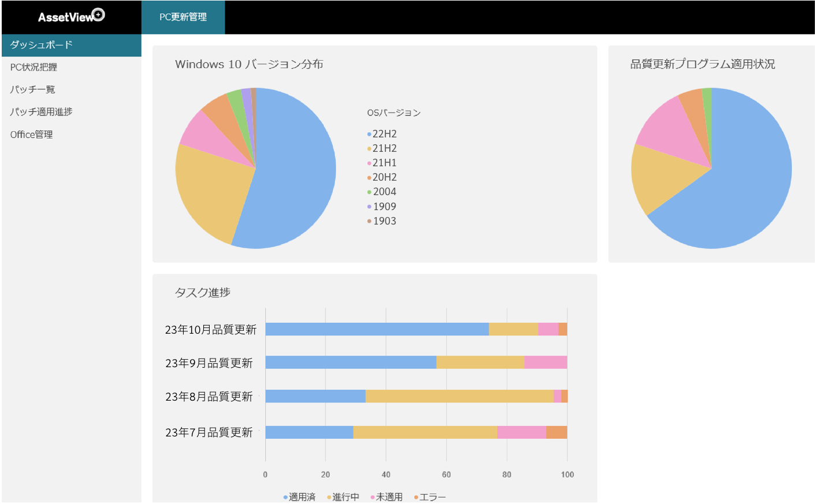This screenshot has width=815, height=504.
Task: Click blue bar segment for 23年7月品質更新
Action: click(310, 432)
